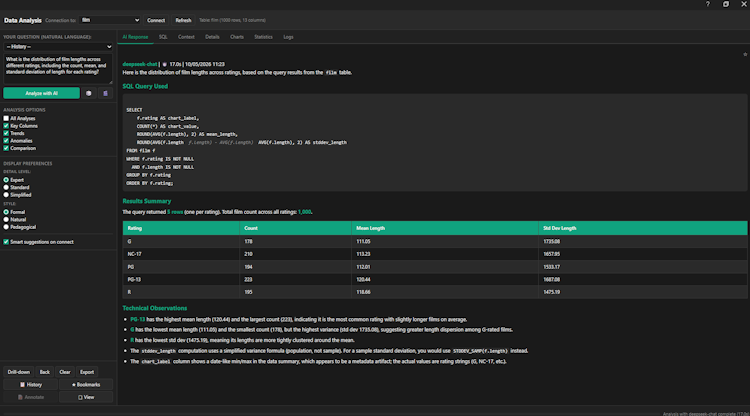Toggle Smart suggestions on connect
This screenshot has height=416, width=750.
[6, 242]
